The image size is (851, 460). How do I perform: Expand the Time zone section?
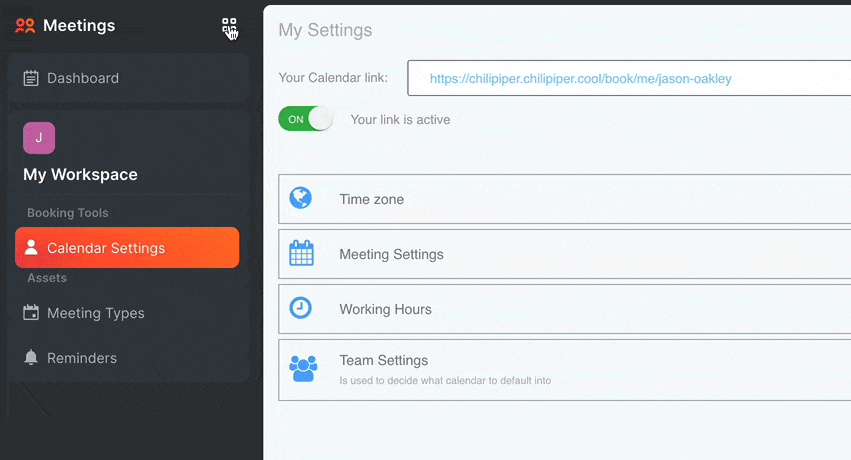coord(564,199)
